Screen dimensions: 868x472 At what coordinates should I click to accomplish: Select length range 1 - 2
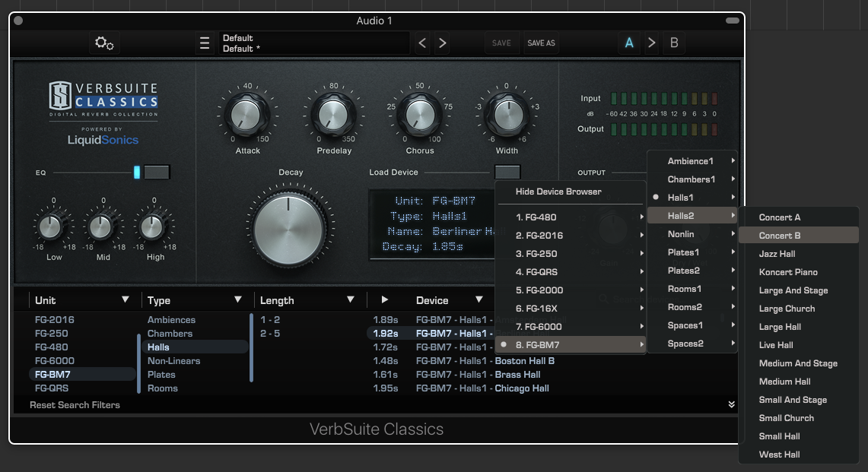(x=270, y=319)
